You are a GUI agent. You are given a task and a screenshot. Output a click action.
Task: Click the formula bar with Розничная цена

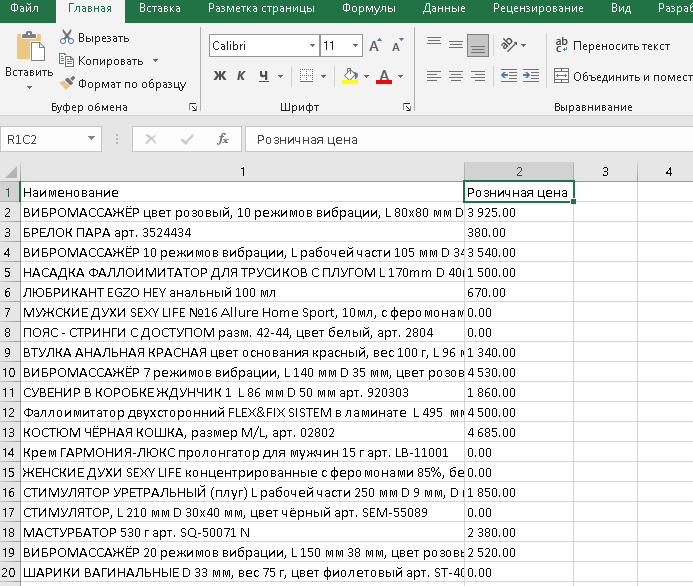click(469, 139)
